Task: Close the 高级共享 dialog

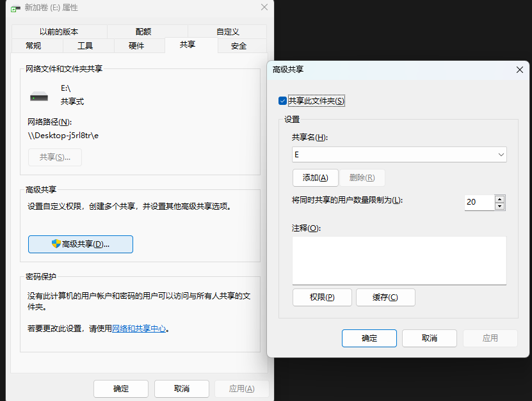Action: coord(519,70)
